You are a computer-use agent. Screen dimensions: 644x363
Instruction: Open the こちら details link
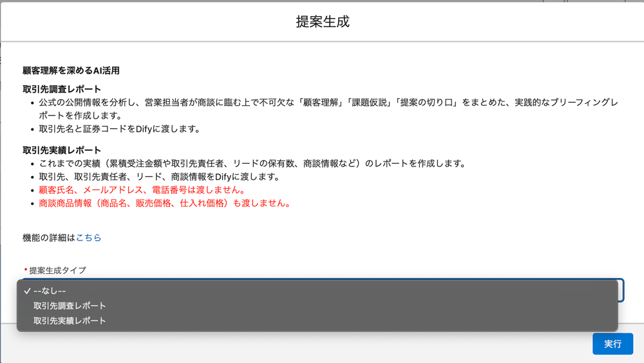[88, 238]
